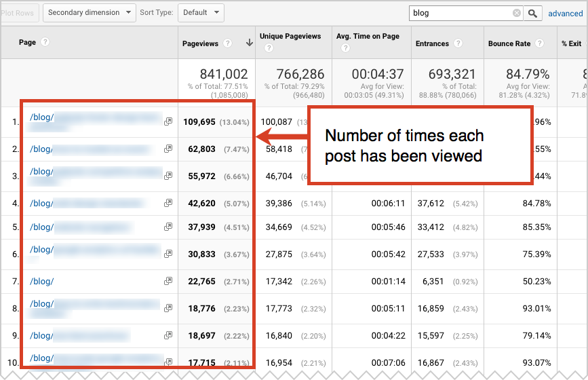588x380 pixels.
Task: Focus the search field containing blog
Action: (459, 13)
